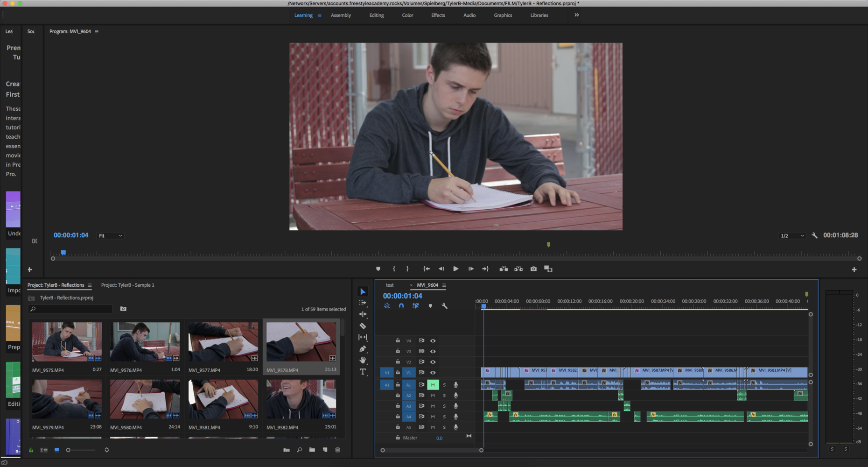868x467 pixels.
Task: Open Project TylerB - Reflections panel menu
Action: [x=90, y=285]
